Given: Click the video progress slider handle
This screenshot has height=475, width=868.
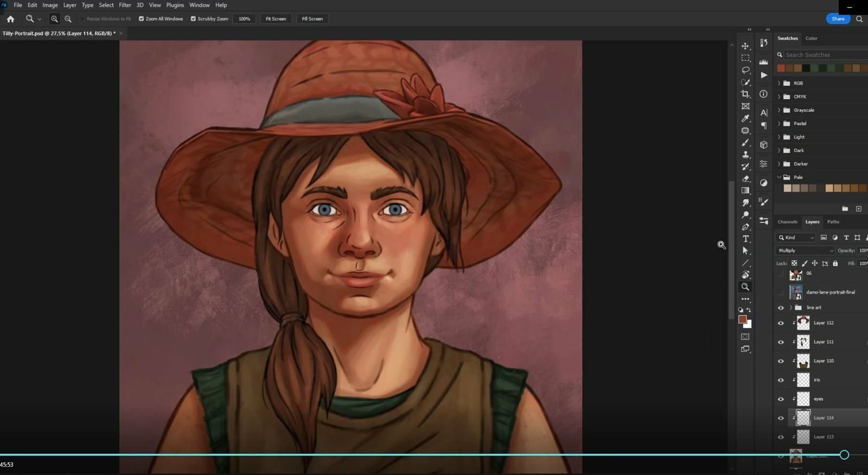Looking at the screenshot, I should pyautogui.click(x=844, y=455).
